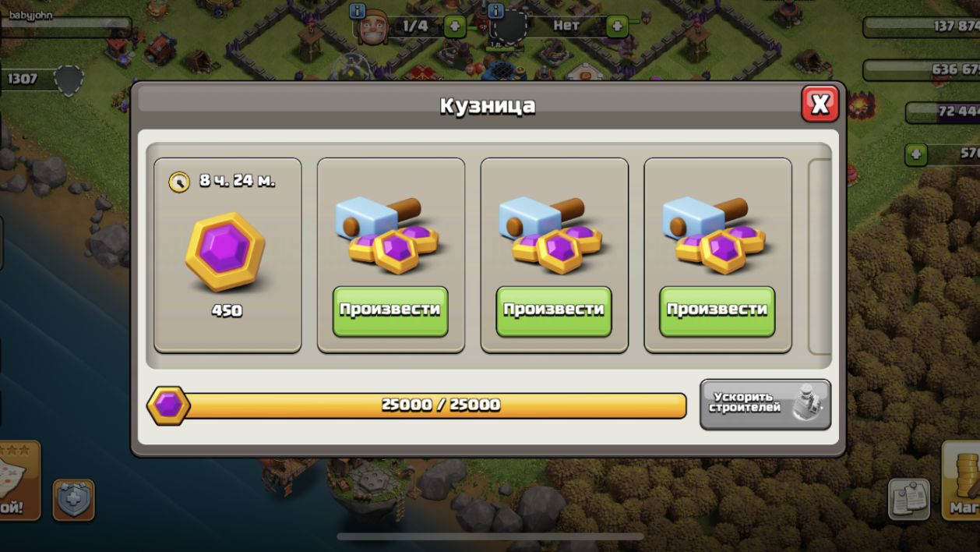Click Произвести in the rightmost crafting slot
Screen dimensions: 980x552
[x=717, y=311]
